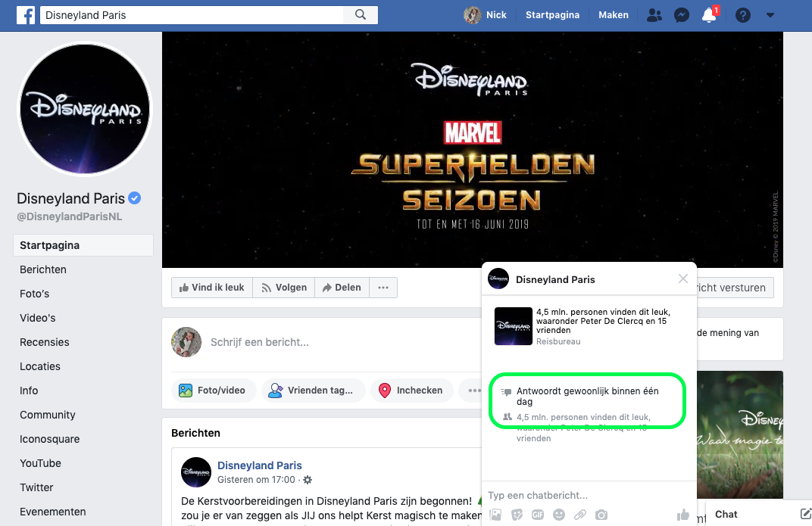This screenshot has height=526, width=812.
Task: Close the Disneyland Paris chat window
Action: 683,279
